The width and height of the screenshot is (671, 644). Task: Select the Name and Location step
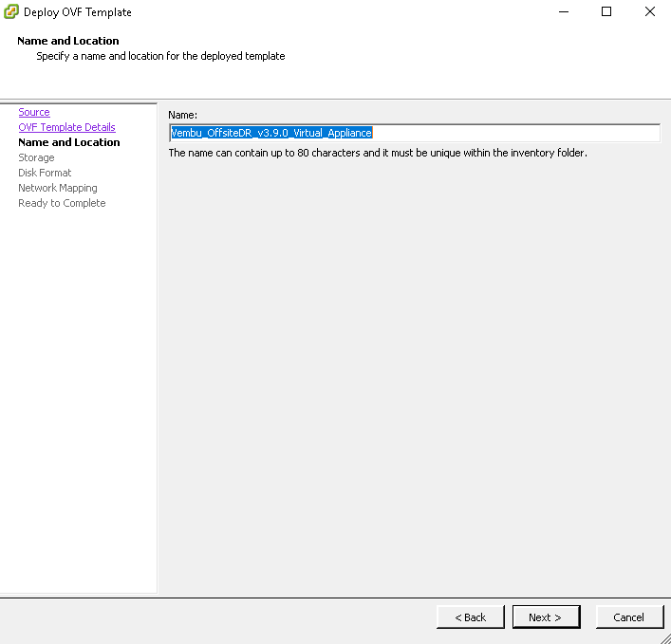coord(69,142)
